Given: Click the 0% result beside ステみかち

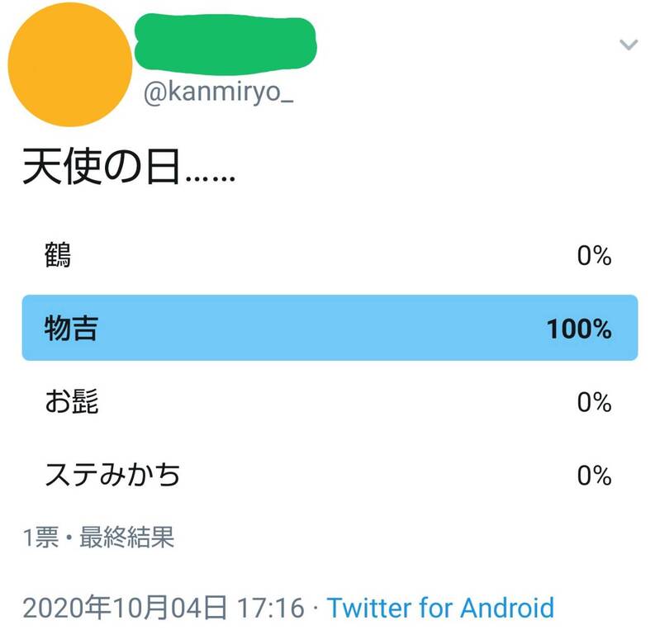Looking at the screenshot, I should click(x=594, y=476).
